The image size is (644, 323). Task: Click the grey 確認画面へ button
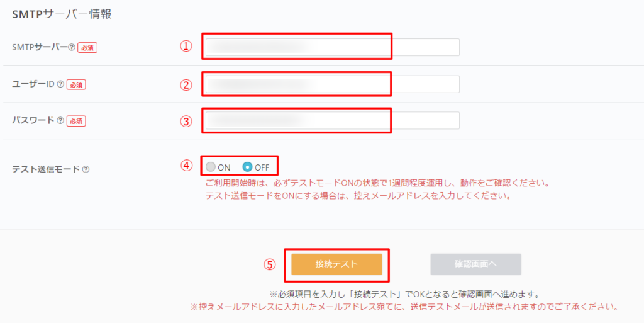tap(475, 264)
